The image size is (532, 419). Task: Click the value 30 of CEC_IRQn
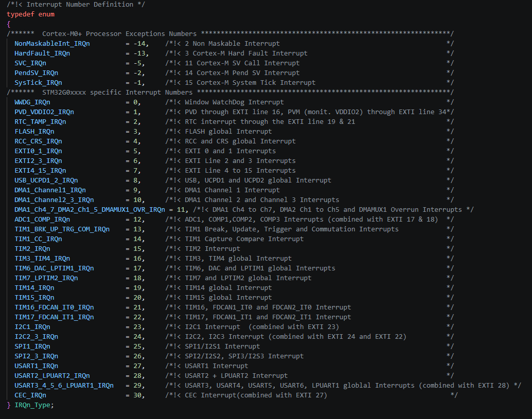coord(137,396)
